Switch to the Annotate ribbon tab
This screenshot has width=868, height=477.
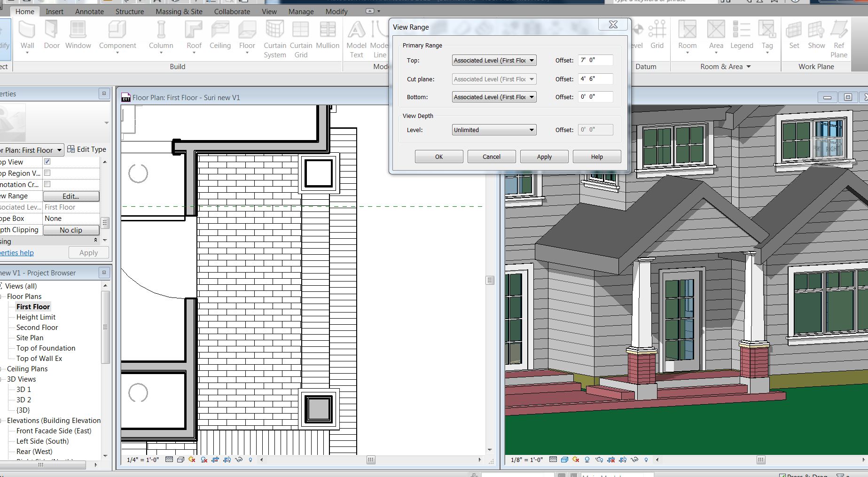89,11
